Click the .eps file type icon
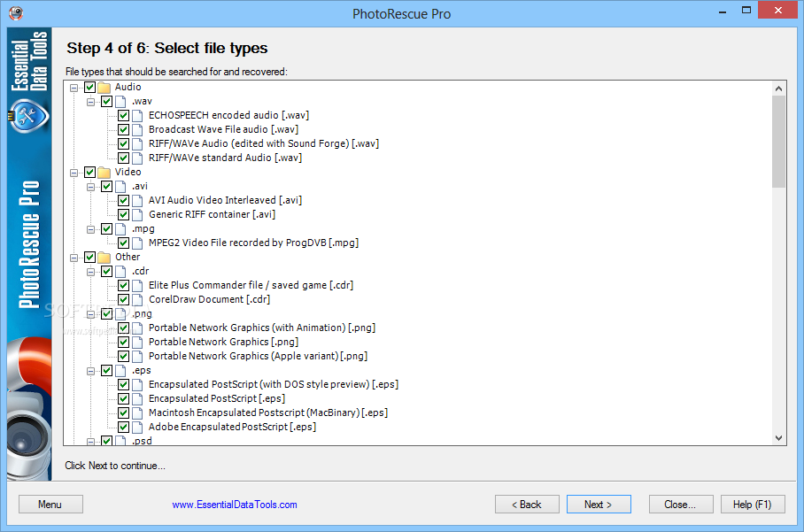Screen dimensions: 804x532 120,371
